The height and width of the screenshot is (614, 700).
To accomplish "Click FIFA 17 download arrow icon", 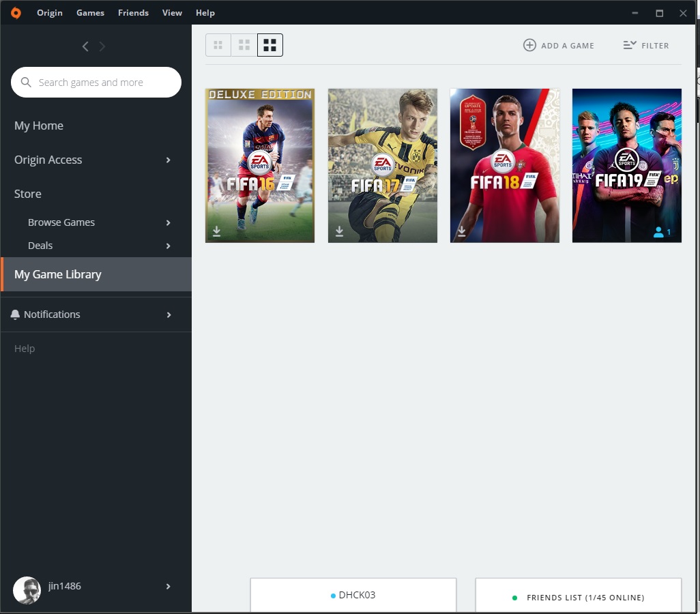I will (339, 231).
